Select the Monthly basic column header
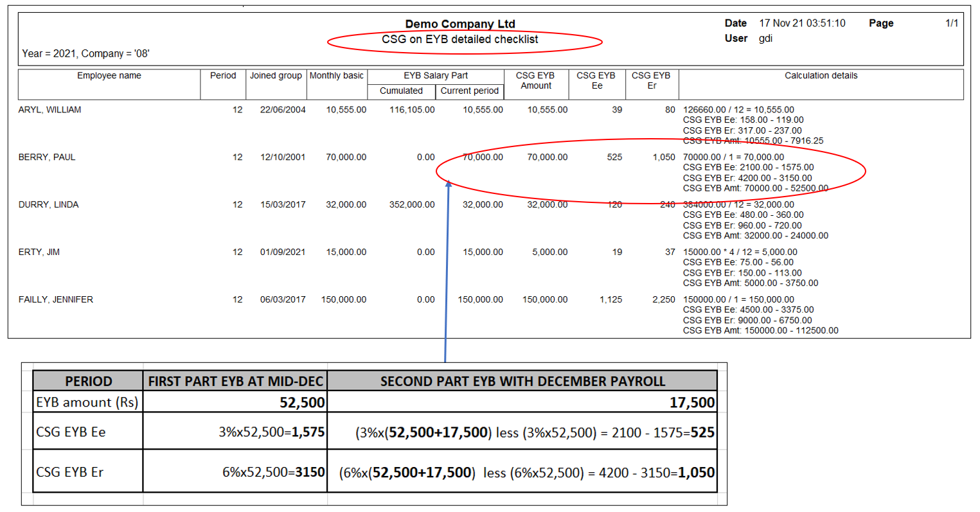This screenshot has height=512, width=980. coord(336,76)
